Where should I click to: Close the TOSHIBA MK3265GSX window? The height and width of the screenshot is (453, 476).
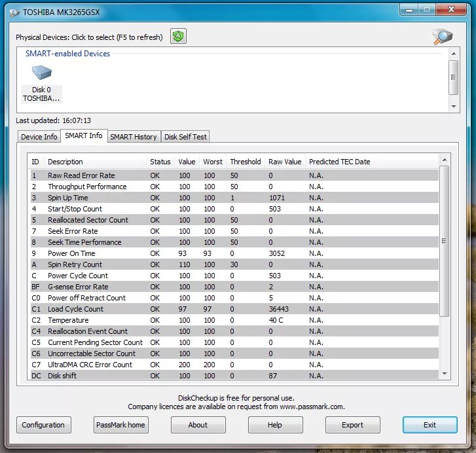[x=451, y=10]
